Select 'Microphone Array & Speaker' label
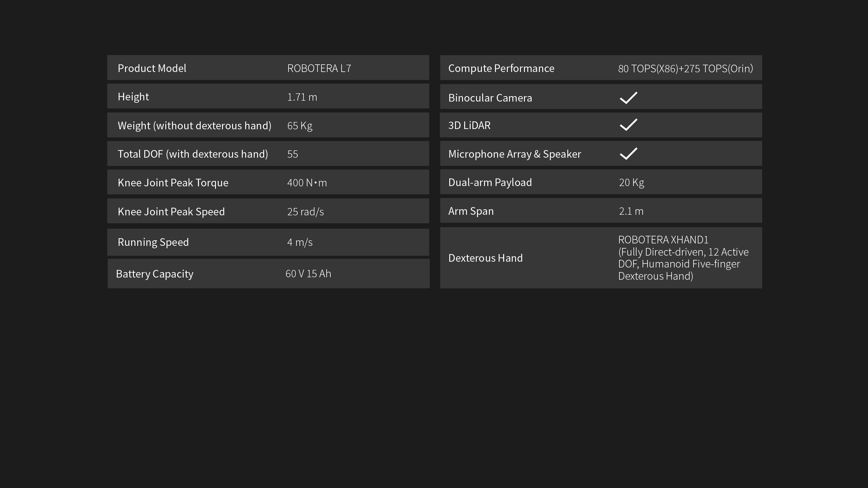868x488 pixels. click(x=515, y=154)
